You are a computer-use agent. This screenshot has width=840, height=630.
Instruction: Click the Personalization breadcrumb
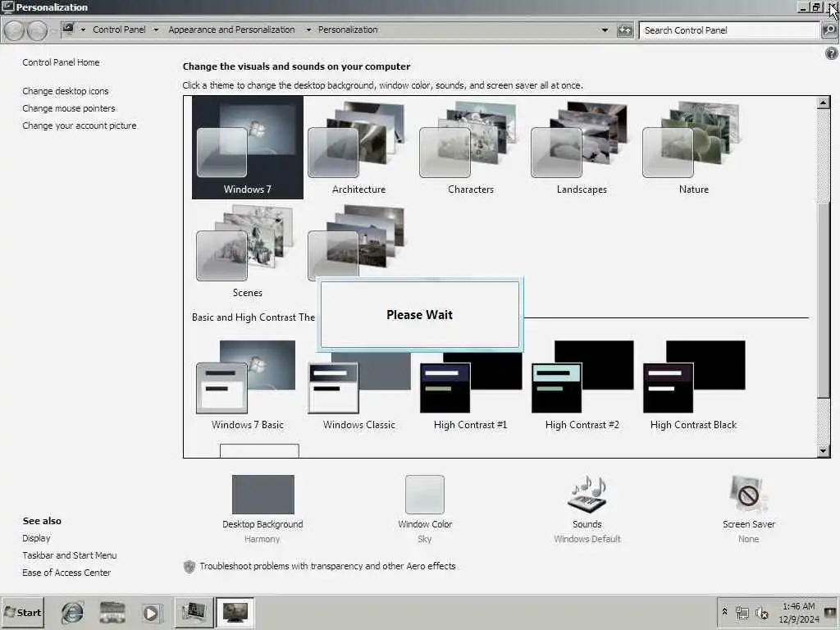click(x=348, y=30)
